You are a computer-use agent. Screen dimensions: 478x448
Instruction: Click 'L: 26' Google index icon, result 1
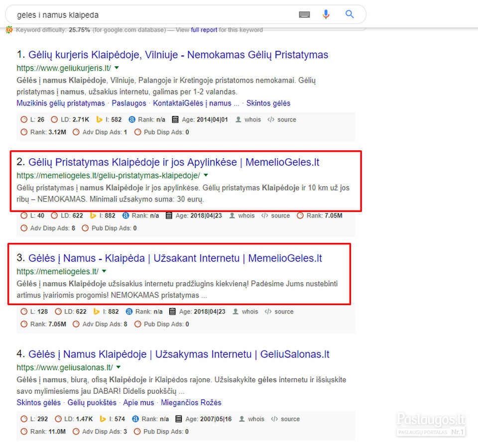(x=24, y=119)
